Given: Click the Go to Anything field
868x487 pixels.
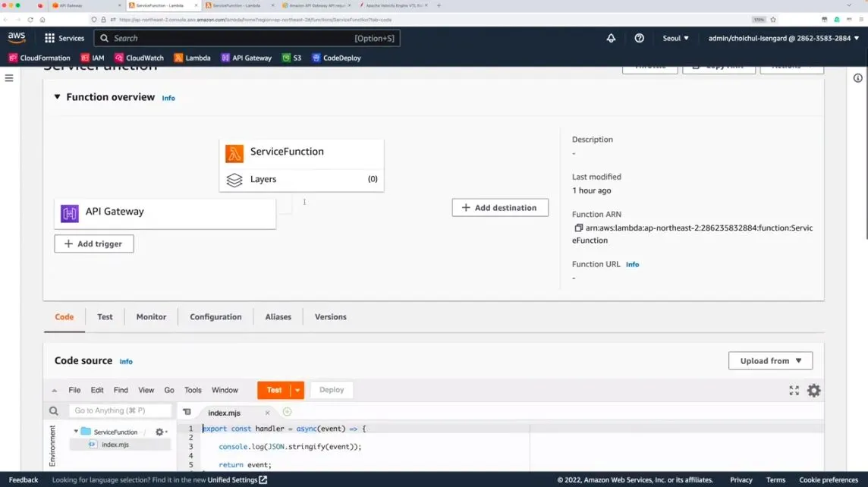Looking at the screenshot, I should click(x=120, y=410).
